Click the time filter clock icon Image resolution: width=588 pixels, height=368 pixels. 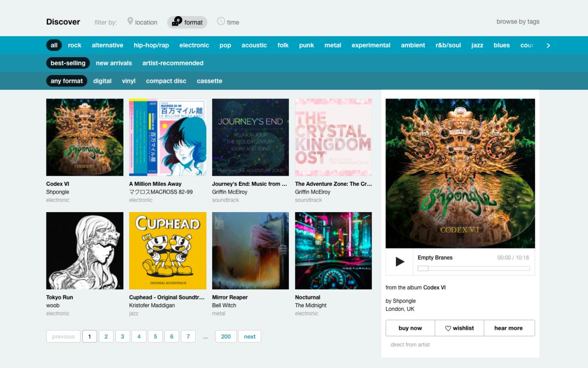(221, 21)
